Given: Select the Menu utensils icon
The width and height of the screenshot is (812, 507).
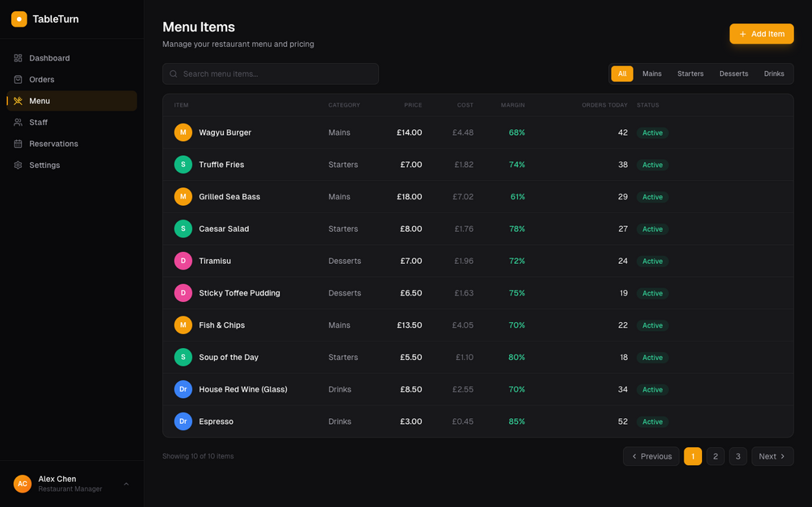Looking at the screenshot, I should [18, 101].
